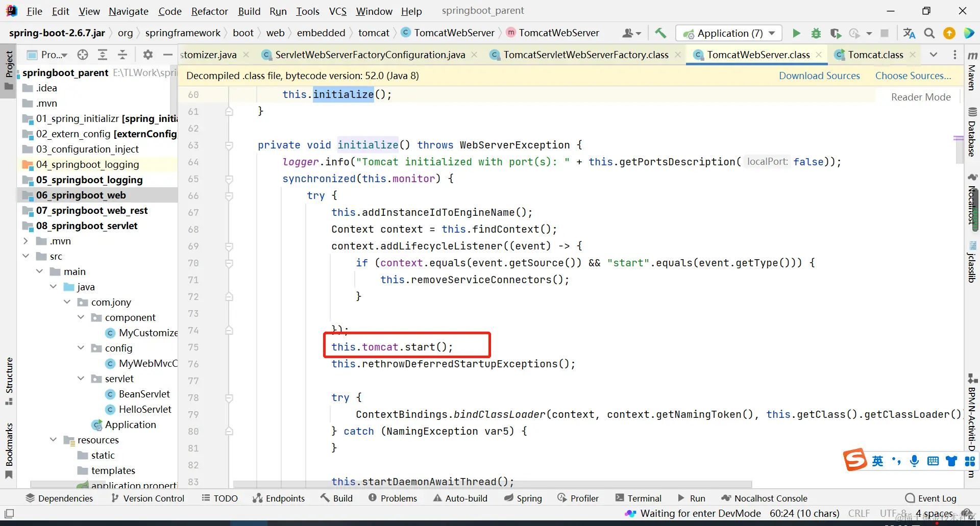Click Sogou input method S icon
This screenshot has height=526, width=980.
tap(855, 460)
